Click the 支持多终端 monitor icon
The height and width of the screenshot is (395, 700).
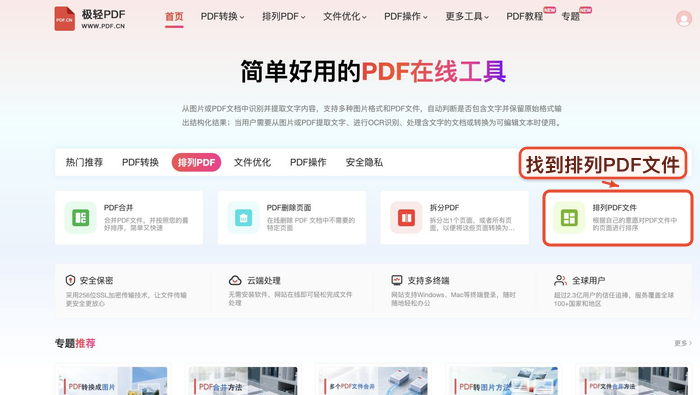pyautogui.click(x=397, y=280)
